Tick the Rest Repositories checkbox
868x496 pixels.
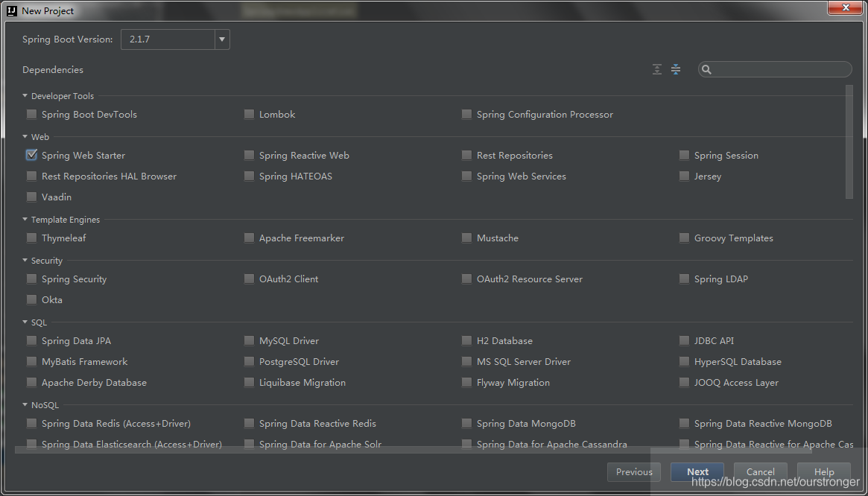click(466, 156)
